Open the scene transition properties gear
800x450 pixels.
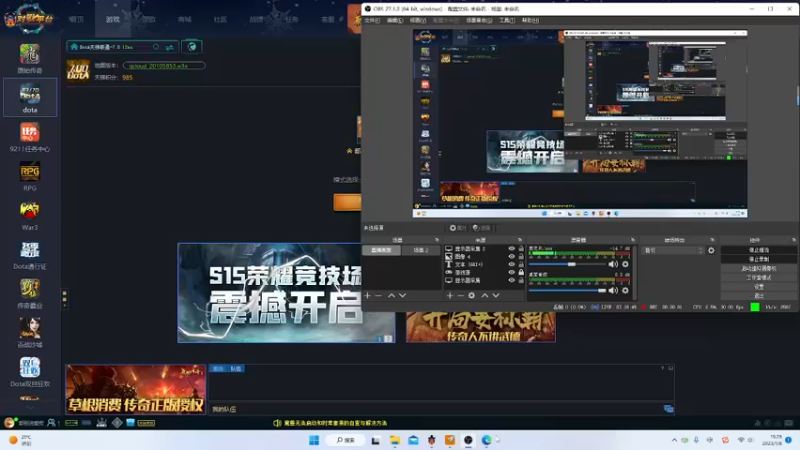click(711, 251)
